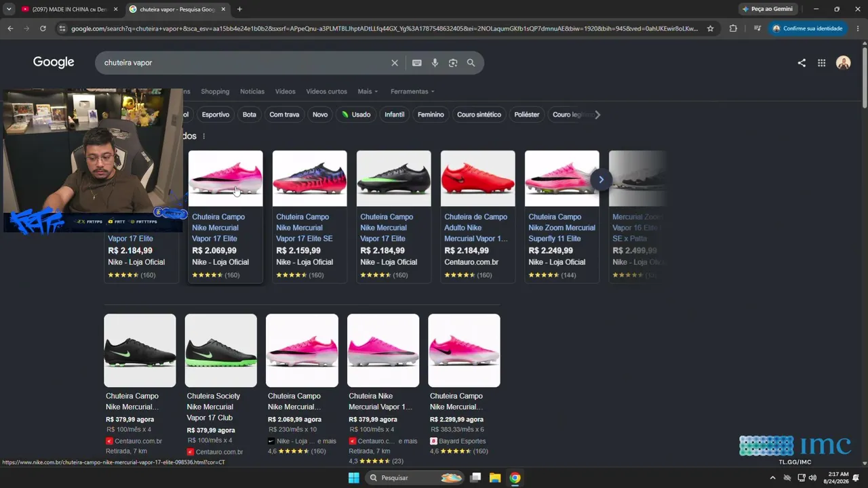The width and height of the screenshot is (868, 488).
Task: Close the chuteira vapor Google tab
Action: [x=223, y=9]
